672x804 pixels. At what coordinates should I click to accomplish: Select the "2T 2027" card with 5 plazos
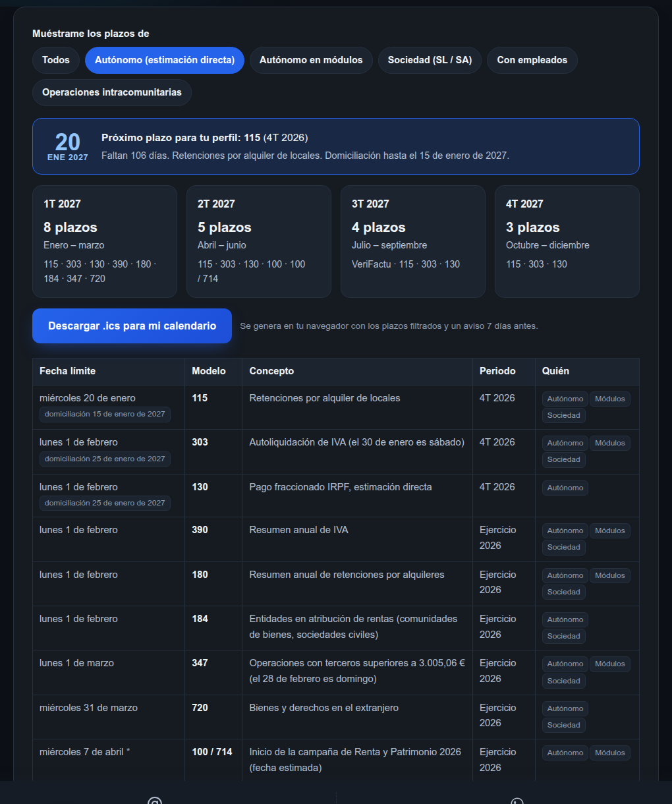tap(259, 241)
